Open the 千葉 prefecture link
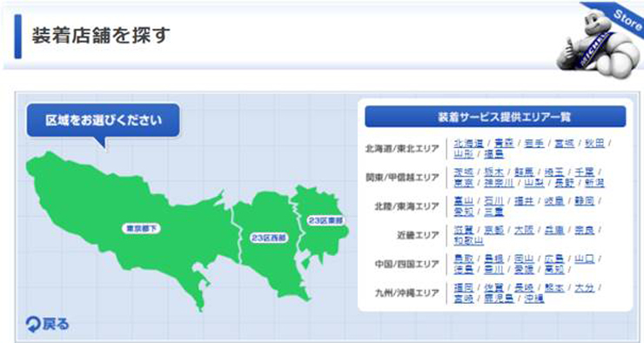644x343 pixels. click(585, 171)
